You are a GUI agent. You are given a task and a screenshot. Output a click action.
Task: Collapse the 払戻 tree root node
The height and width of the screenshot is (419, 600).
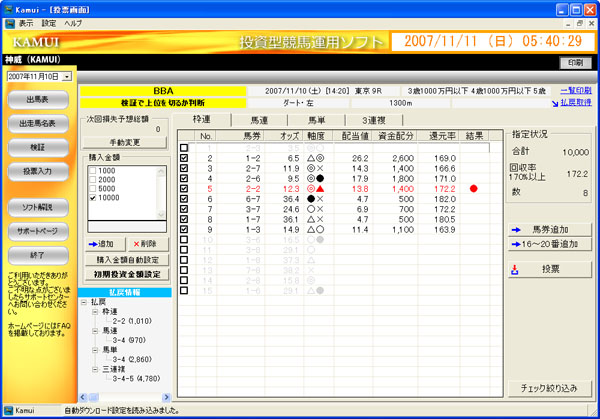pyautogui.click(x=83, y=301)
